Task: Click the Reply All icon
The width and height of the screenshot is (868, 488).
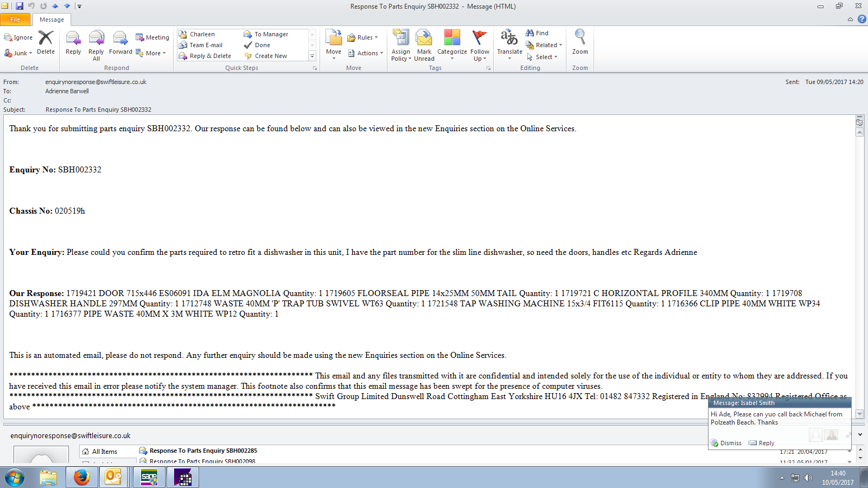Action: (96, 45)
